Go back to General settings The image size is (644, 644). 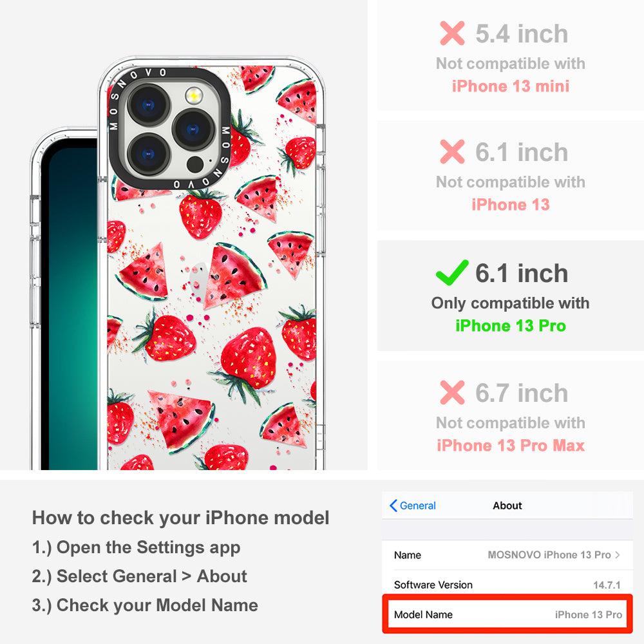(413, 506)
